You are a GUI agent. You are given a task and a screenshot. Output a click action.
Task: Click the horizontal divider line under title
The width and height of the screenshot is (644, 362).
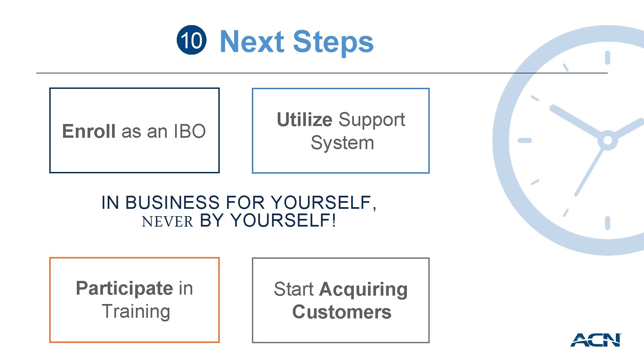[x=322, y=73]
